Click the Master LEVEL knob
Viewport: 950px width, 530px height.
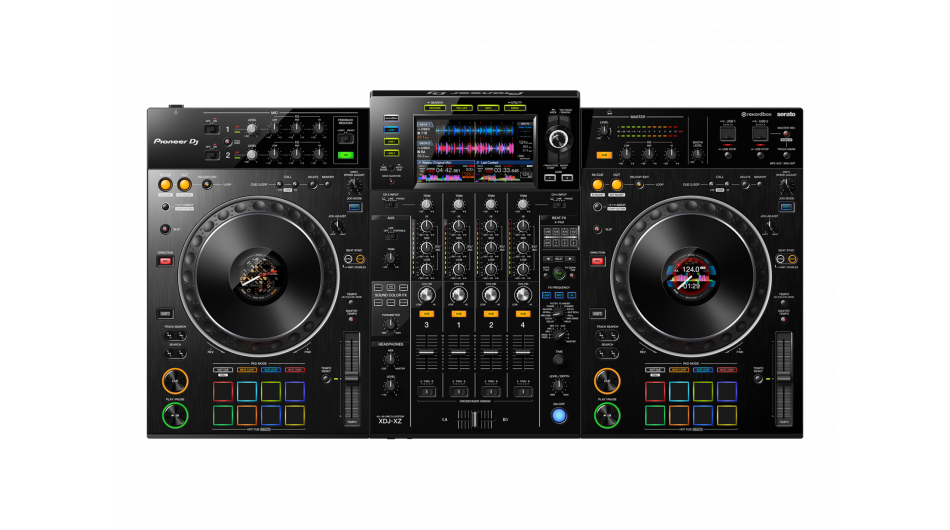click(604, 131)
